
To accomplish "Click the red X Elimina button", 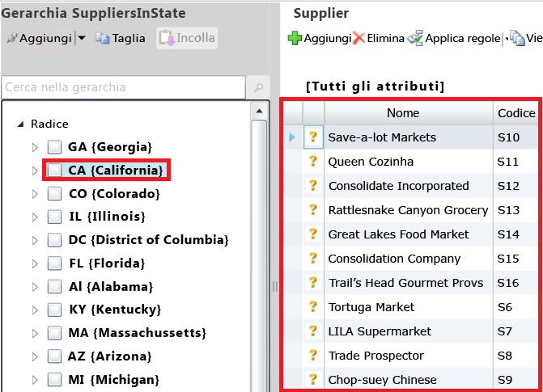I will [379, 38].
